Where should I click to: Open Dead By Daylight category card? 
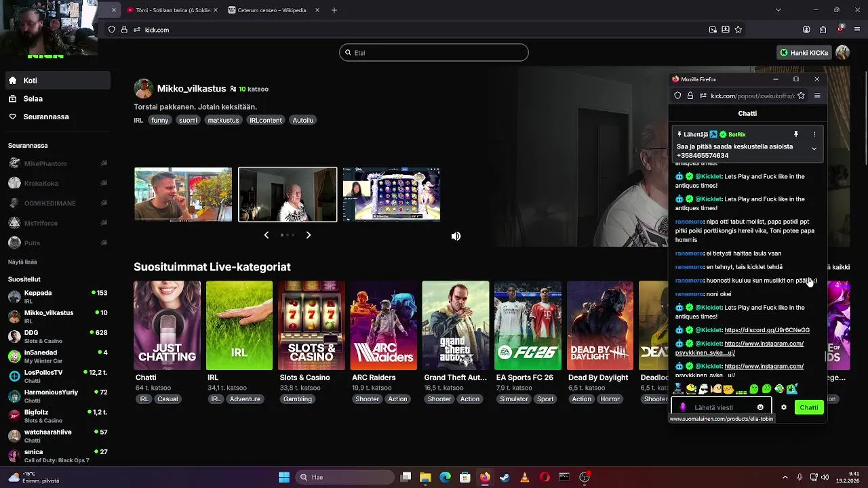coord(600,325)
